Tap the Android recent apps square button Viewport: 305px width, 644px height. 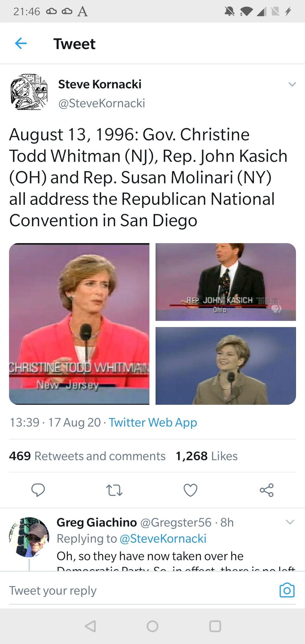click(x=215, y=626)
